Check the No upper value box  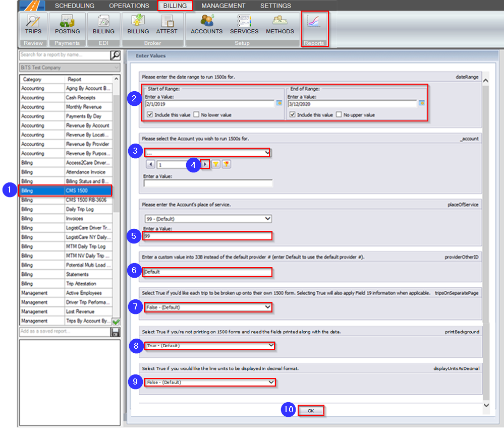pos(339,114)
